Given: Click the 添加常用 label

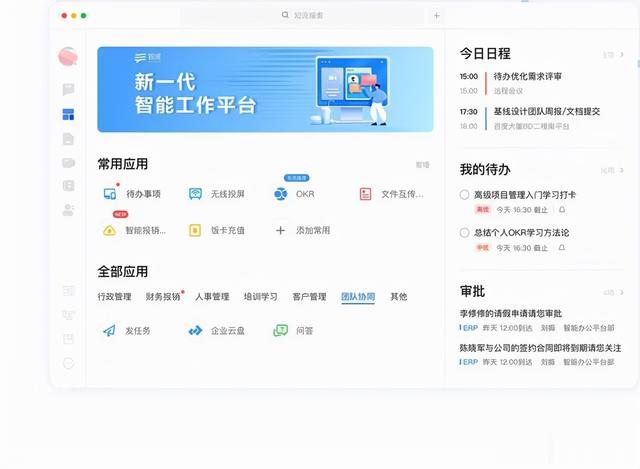Looking at the screenshot, I should point(313,231).
